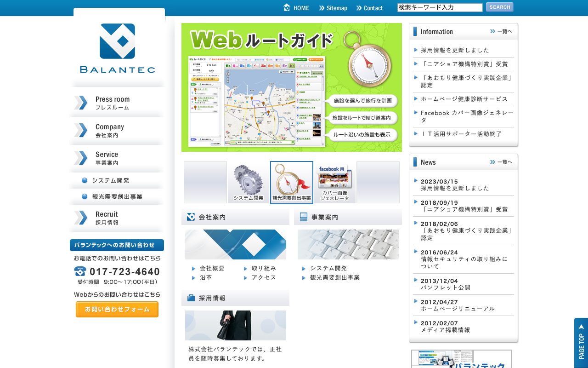Click the バランテック banner below the News panel

click(462, 359)
